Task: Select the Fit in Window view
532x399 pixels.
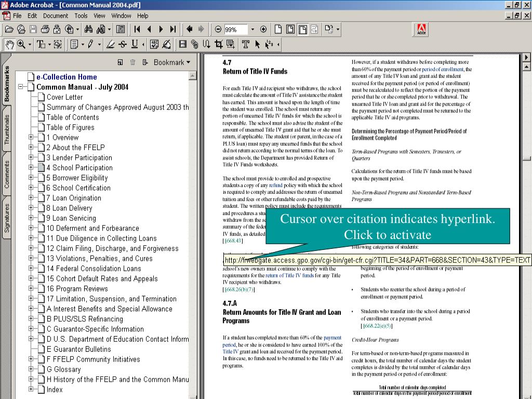Action: click(x=290, y=30)
